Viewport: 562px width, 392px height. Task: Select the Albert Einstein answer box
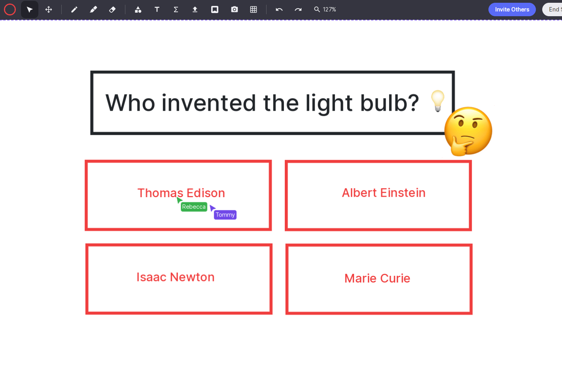point(378,195)
